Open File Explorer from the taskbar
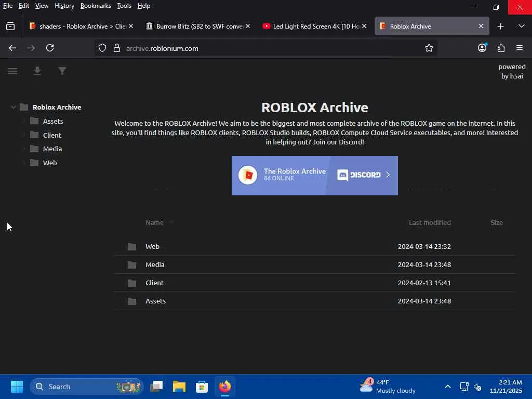Screen dimensions: 532x399 pos(179,387)
